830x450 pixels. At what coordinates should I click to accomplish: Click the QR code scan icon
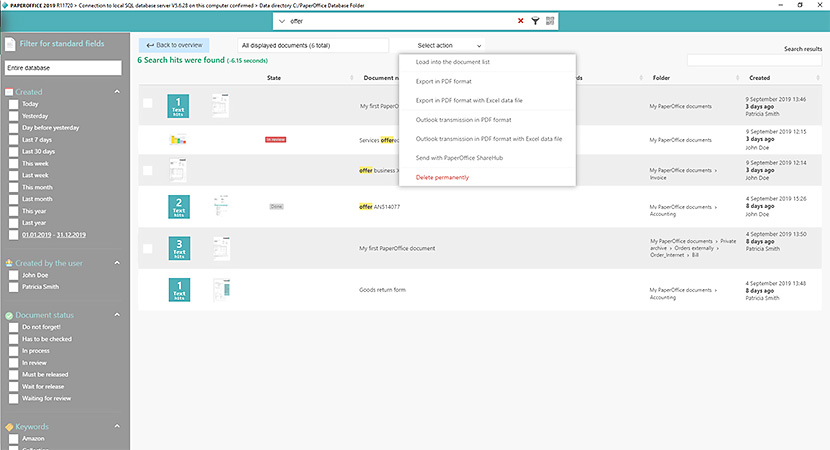(x=550, y=21)
